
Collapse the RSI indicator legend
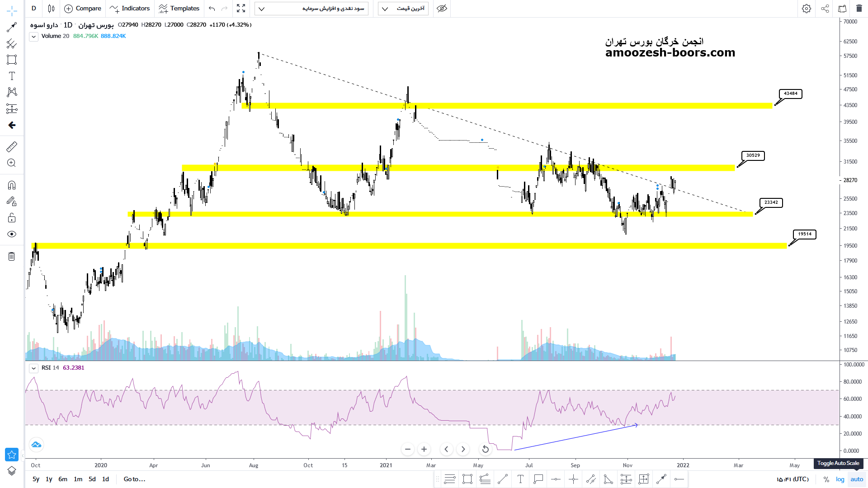(x=34, y=368)
